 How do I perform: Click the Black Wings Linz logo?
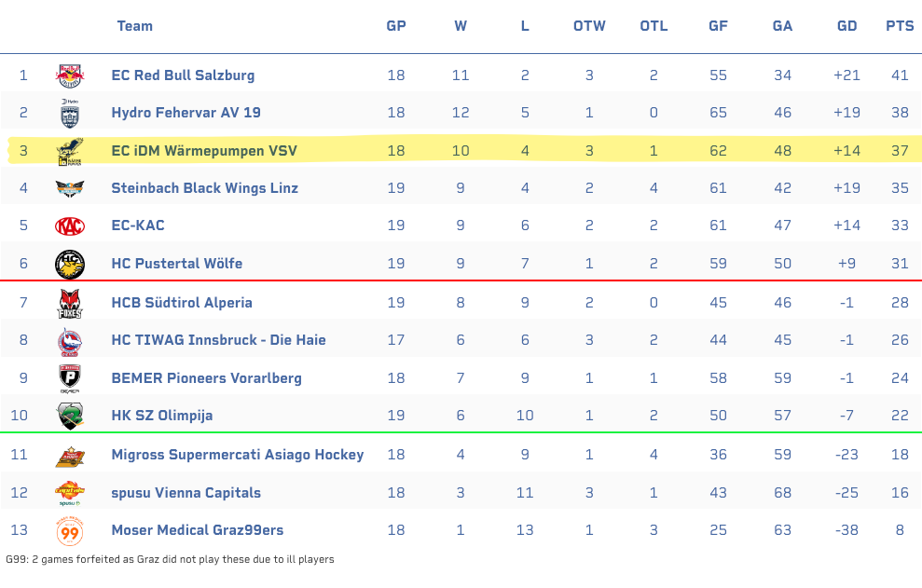(x=70, y=188)
